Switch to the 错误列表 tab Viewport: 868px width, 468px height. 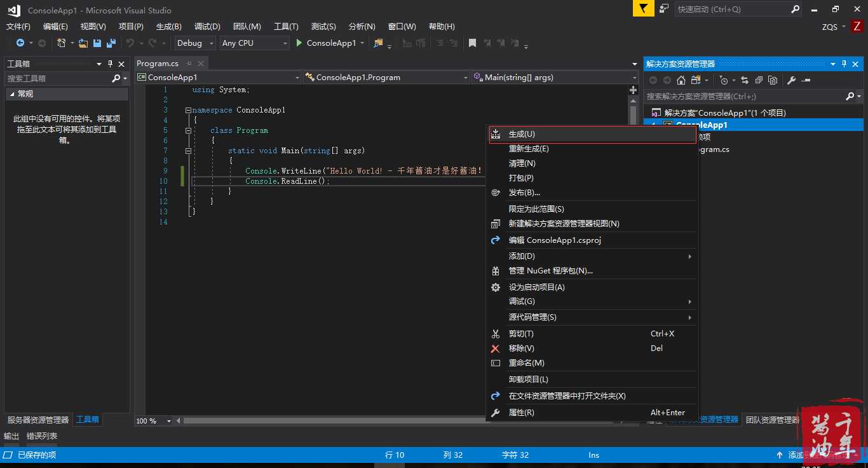[42, 436]
